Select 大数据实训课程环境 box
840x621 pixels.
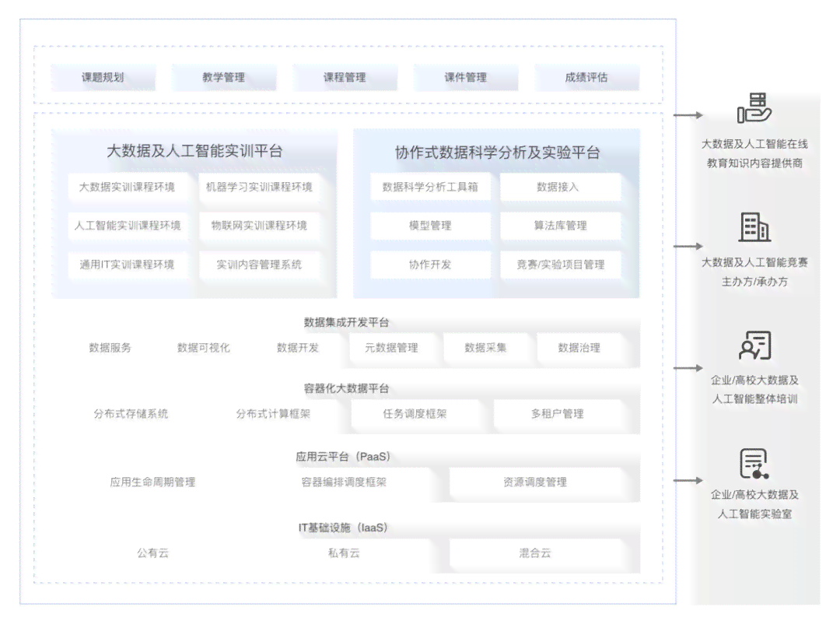(x=128, y=187)
